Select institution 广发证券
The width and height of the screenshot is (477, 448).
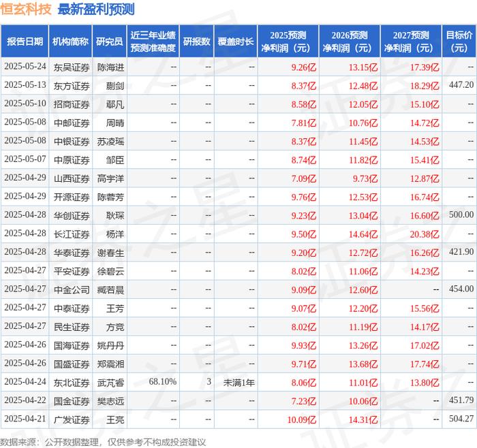(x=72, y=419)
